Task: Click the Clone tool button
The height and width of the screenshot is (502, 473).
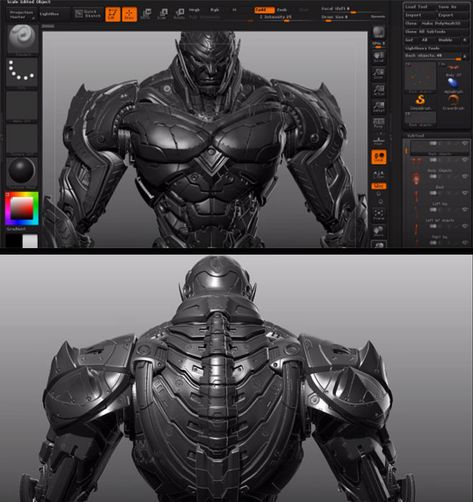Action: tap(411, 23)
